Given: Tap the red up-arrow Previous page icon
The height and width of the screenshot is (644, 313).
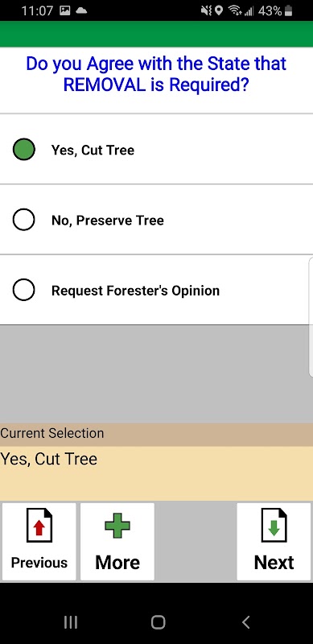Looking at the screenshot, I should tap(39, 526).
